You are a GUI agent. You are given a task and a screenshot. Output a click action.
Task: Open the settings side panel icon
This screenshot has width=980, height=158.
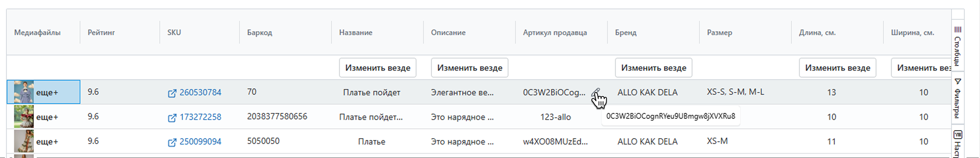pyautogui.click(x=958, y=135)
